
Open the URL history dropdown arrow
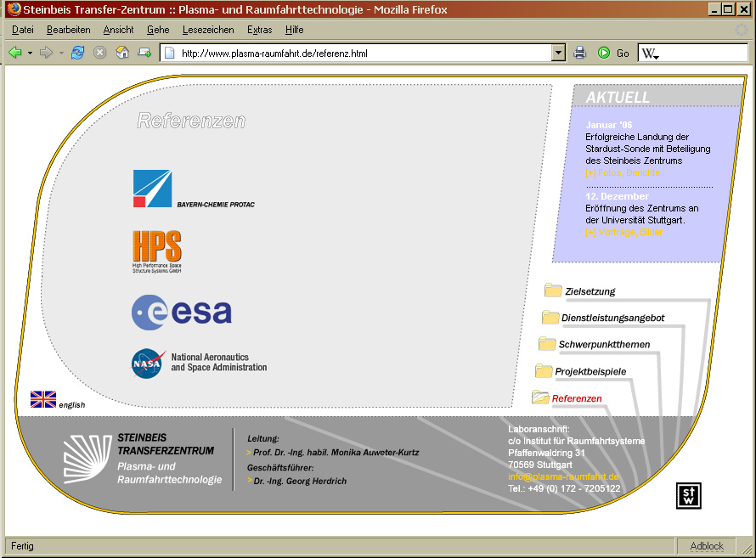[558, 53]
